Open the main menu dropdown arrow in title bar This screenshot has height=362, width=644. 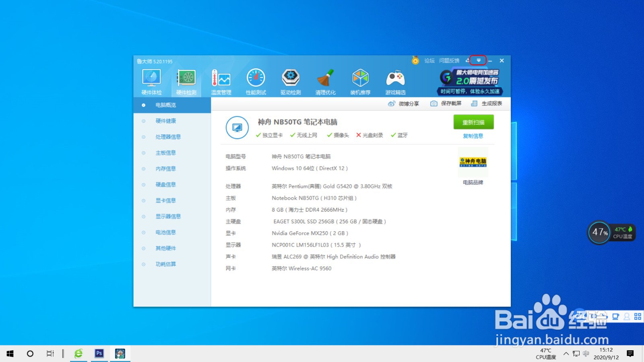coord(479,60)
